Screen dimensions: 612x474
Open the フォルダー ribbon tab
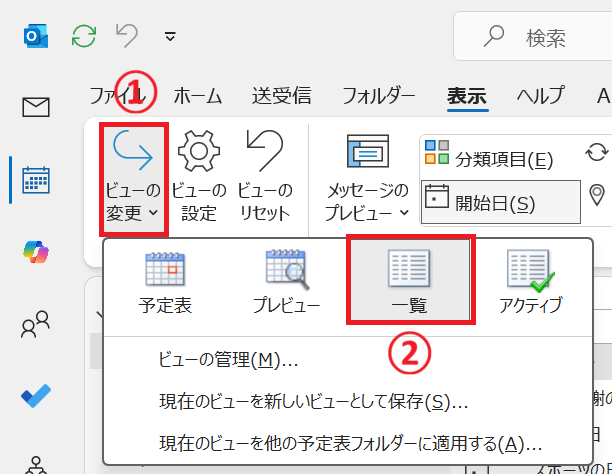click(x=379, y=96)
